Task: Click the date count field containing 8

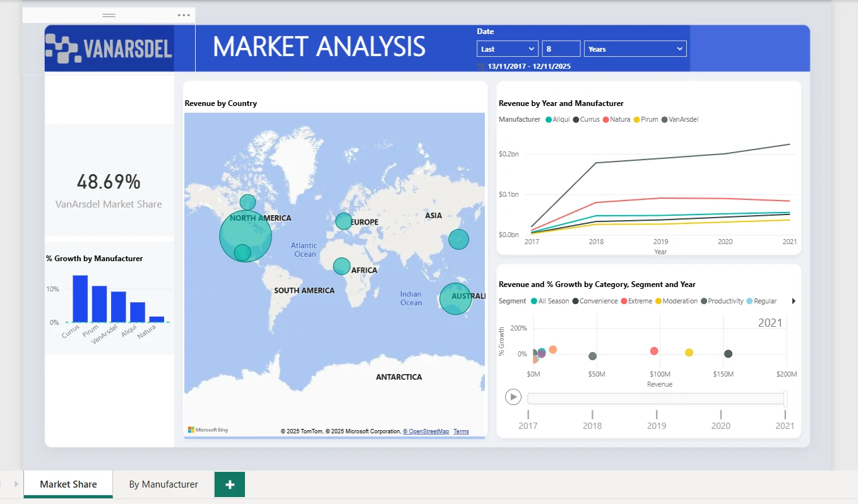Action: pyautogui.click(x=561, y=49)
